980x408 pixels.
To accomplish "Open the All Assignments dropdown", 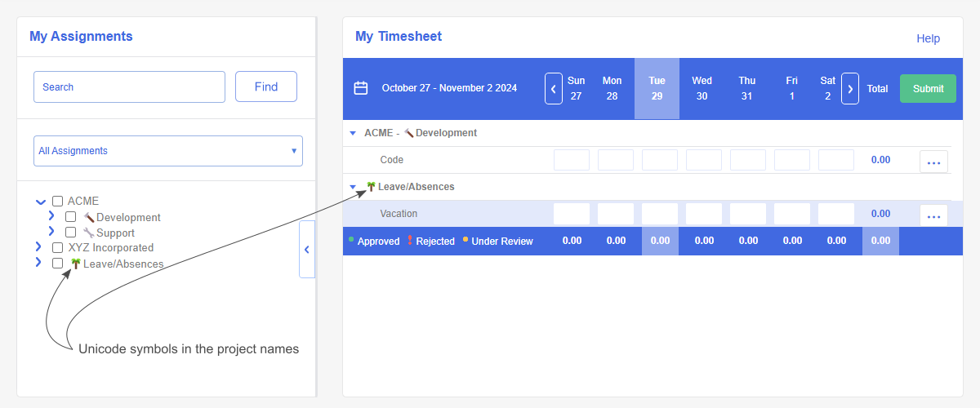I will click(168, 151).
